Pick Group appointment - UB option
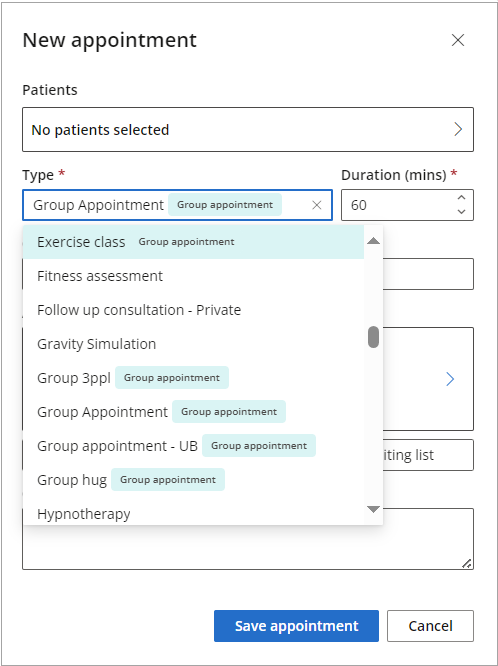Viewport: 498px width, 666px height. 193,446
